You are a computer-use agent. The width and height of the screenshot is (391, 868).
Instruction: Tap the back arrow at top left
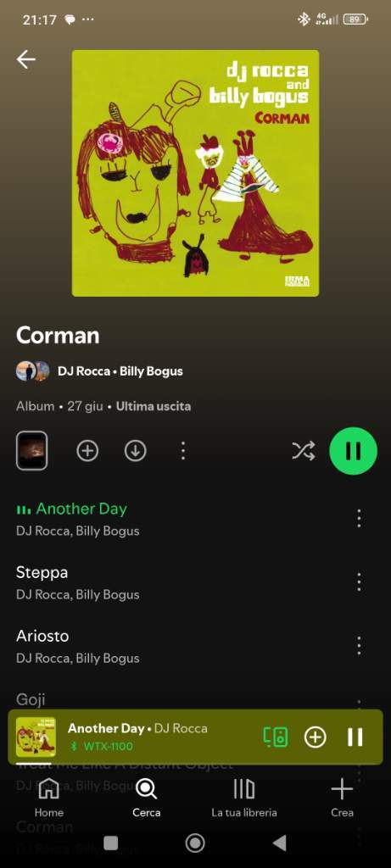click(26, 59)
